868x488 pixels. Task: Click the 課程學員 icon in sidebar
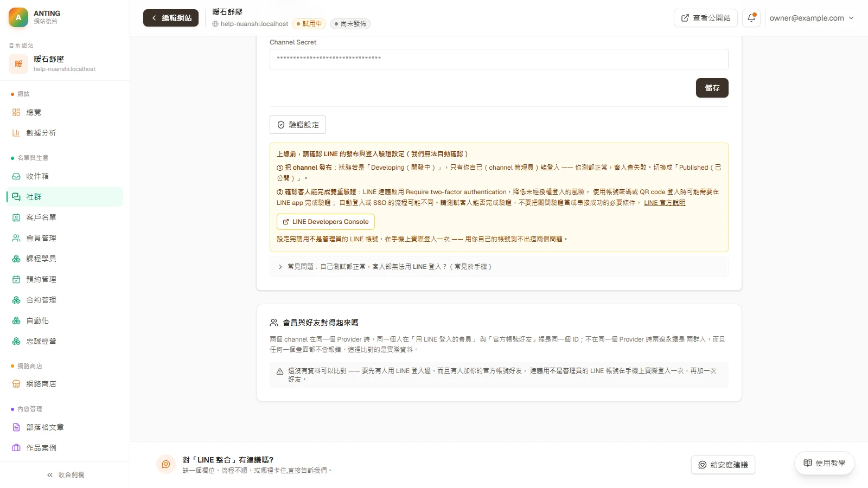[16, 259]
